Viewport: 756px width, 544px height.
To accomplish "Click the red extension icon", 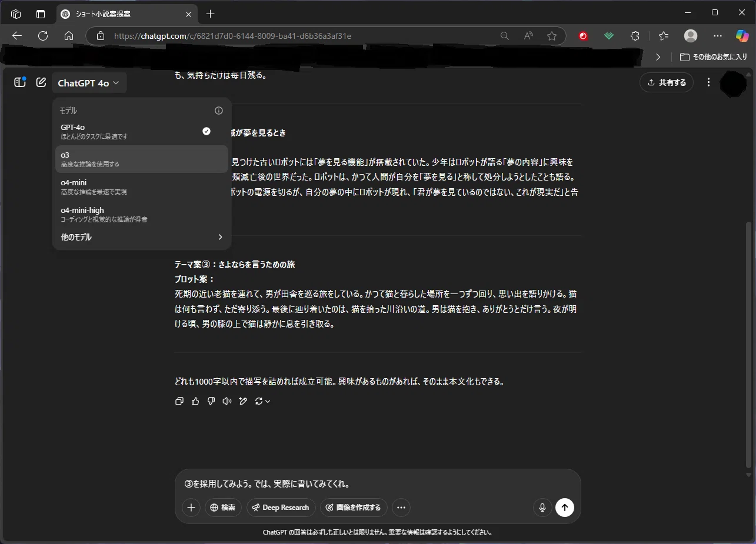I will tap(583, 36).
